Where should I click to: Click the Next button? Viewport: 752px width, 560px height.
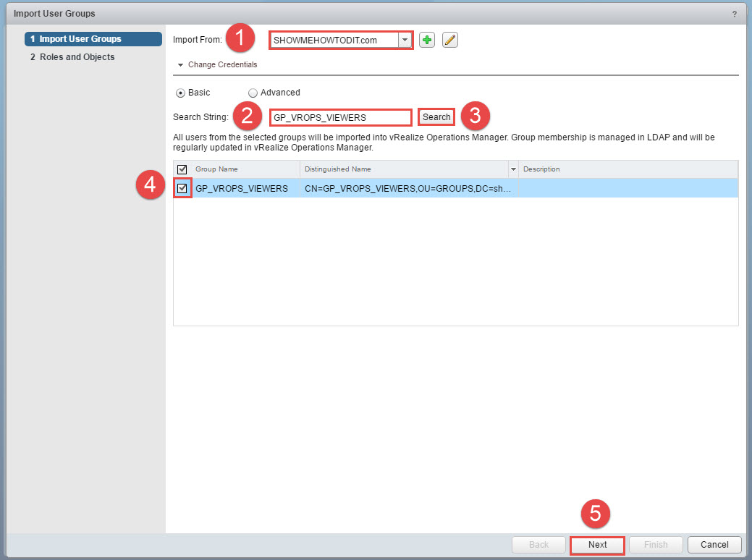point(598,545)
